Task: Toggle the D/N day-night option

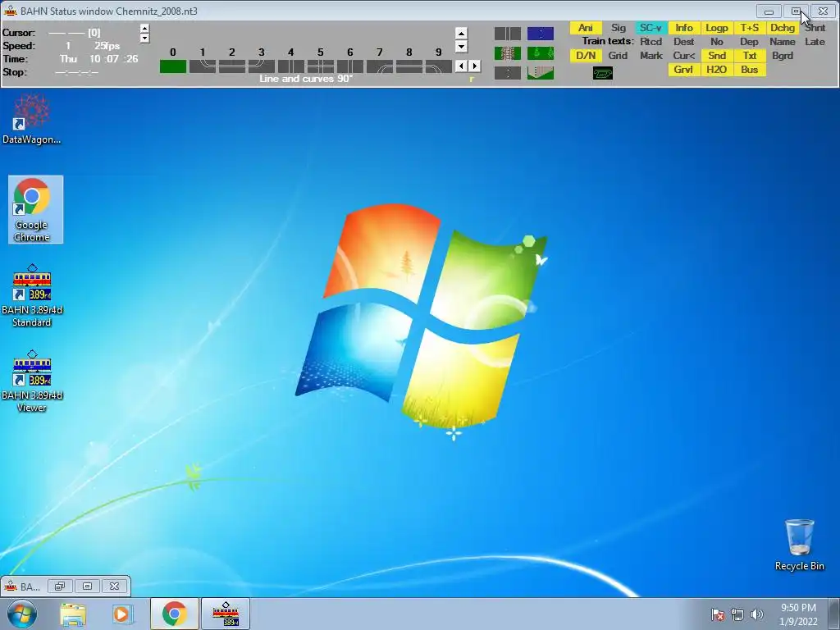Action: pyautogui.click(x=586, y=56)
